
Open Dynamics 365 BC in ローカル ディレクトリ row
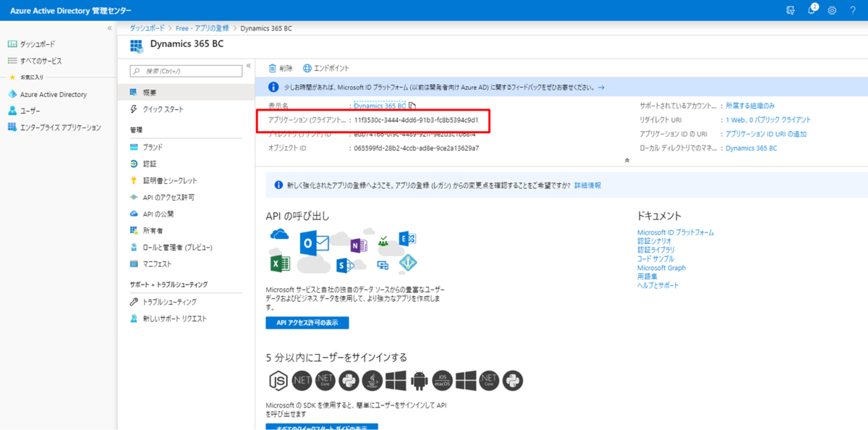(752, 148)
